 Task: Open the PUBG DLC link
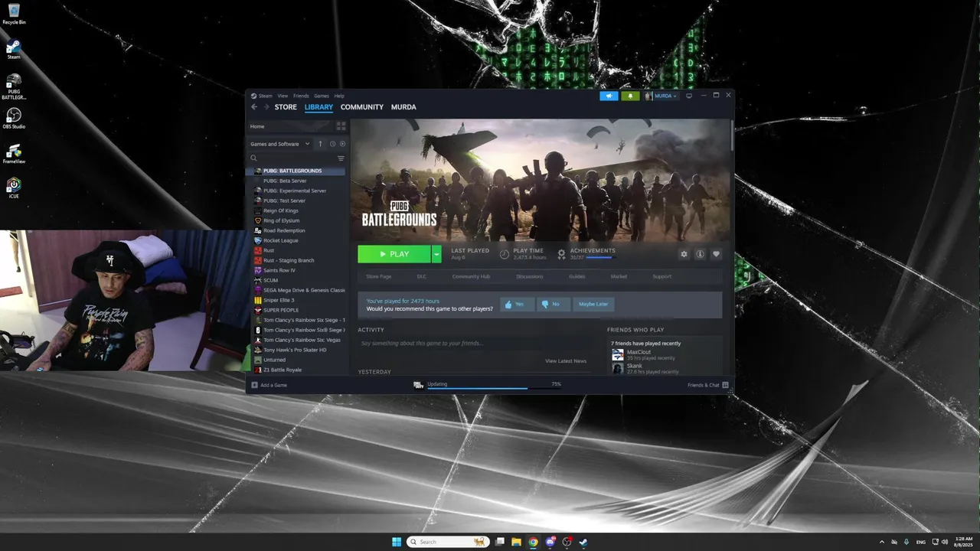click(x=421, y=276)
